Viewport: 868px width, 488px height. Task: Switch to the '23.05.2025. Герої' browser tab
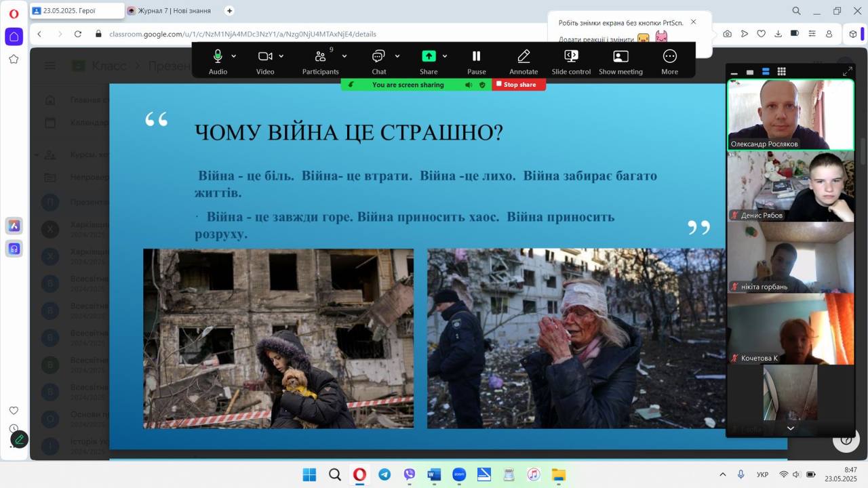(x=76, y=11)
